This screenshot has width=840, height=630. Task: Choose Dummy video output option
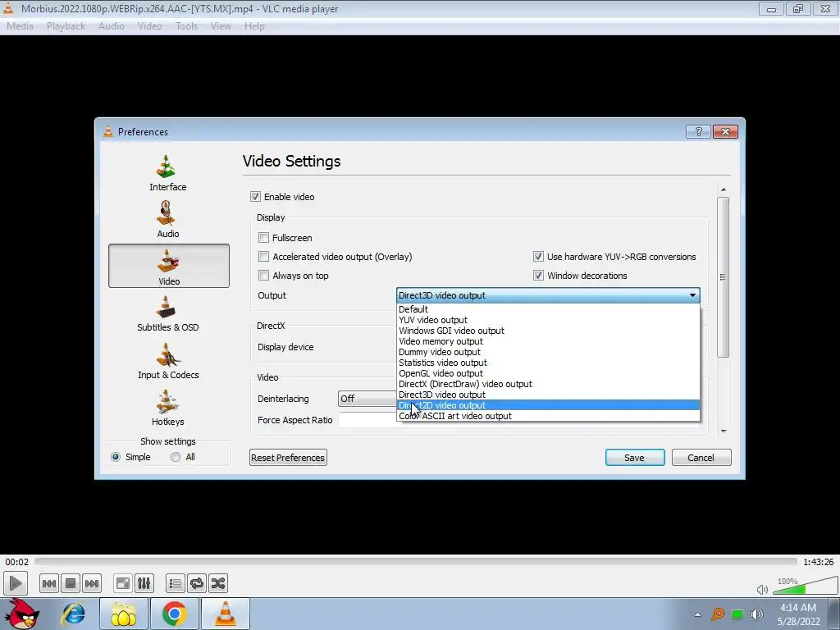[x=548, y=352]
